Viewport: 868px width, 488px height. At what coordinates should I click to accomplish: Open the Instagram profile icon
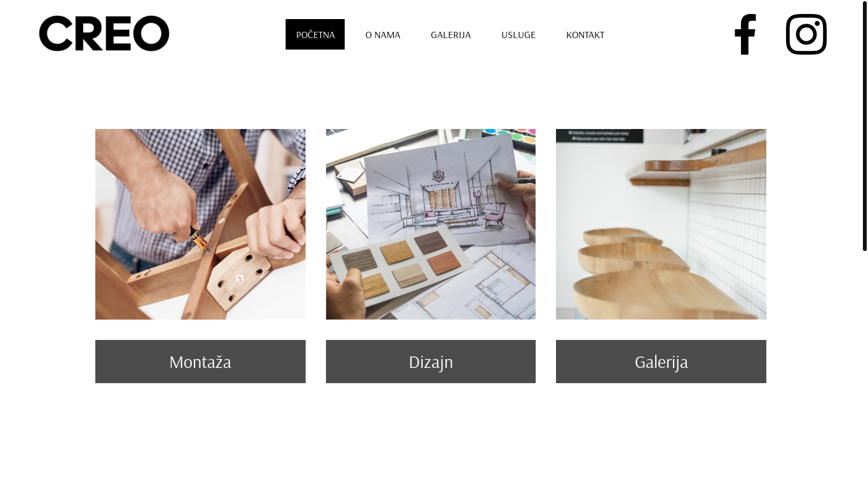(806, 34)
